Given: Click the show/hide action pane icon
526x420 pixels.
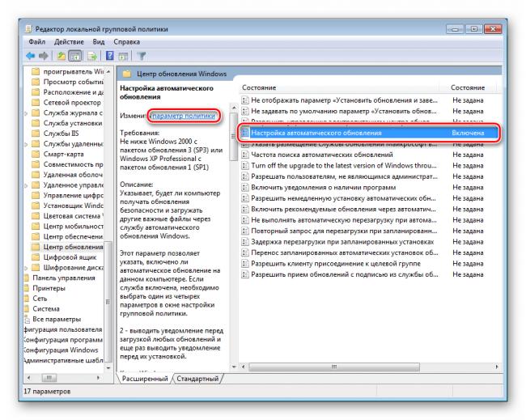Looking at the screenshot, I should click(123, 56).
